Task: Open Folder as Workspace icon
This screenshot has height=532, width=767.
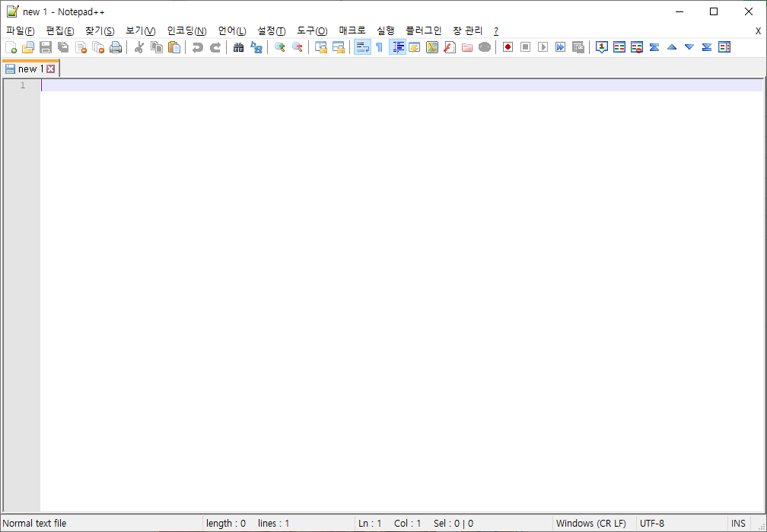Action: coord(467,47)
